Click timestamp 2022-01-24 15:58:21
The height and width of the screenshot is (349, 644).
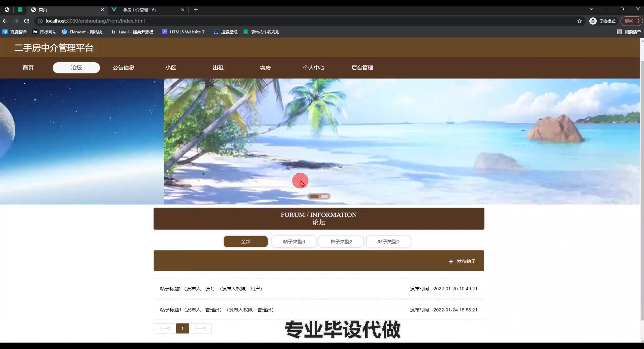455,310
